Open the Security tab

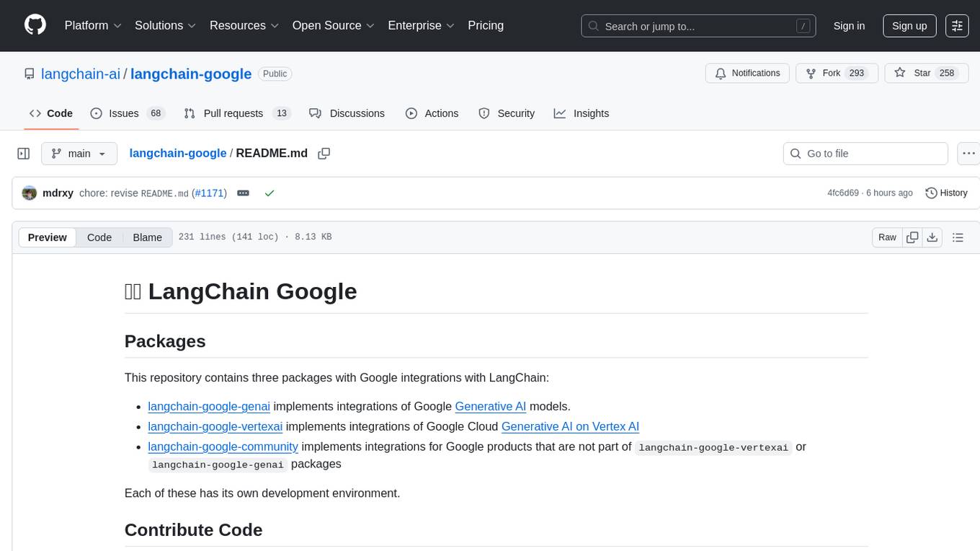coord(507,113)
